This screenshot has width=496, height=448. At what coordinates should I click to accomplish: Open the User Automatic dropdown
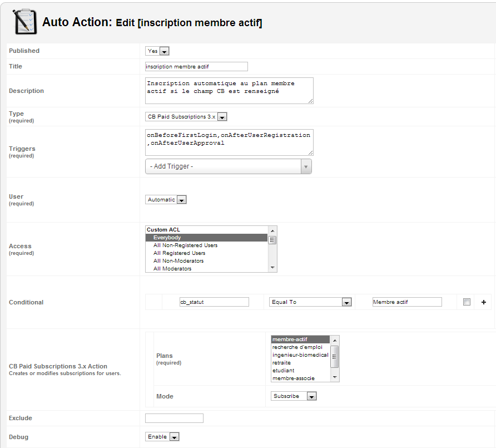tap(166, 200)
